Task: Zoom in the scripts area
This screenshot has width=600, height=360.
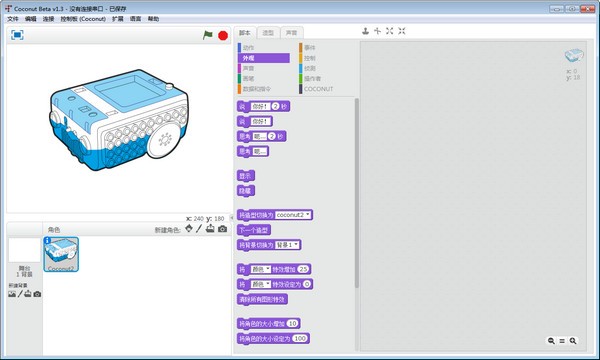Action: point(573,340)
